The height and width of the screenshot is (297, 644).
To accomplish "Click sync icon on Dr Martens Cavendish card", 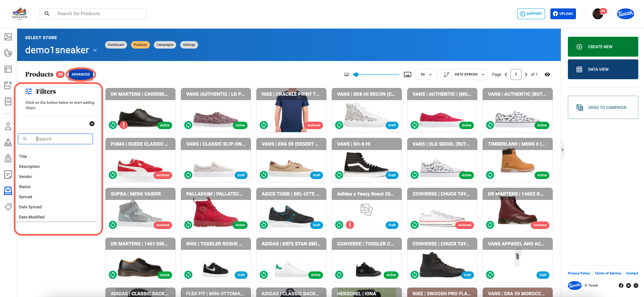I will [x=113, y=125].
